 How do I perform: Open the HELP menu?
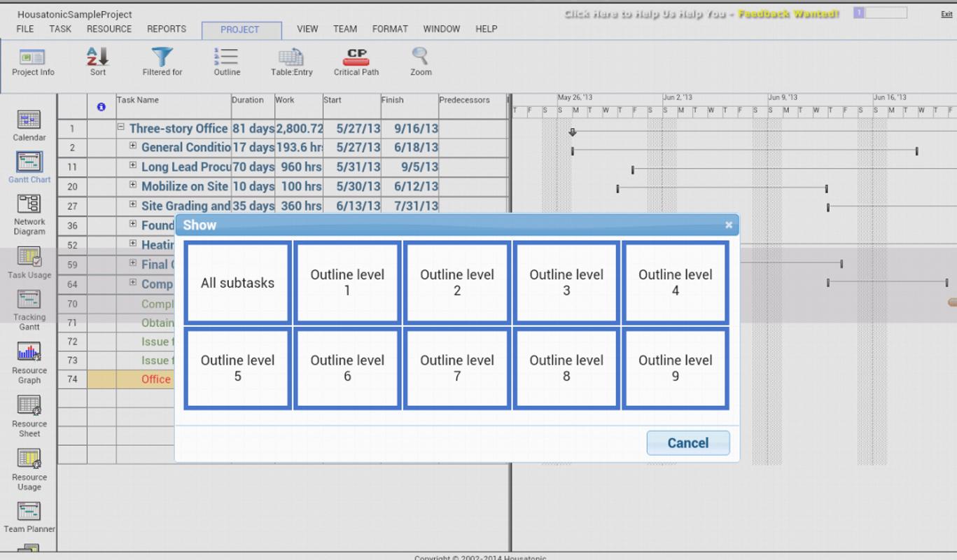[487, 29]
